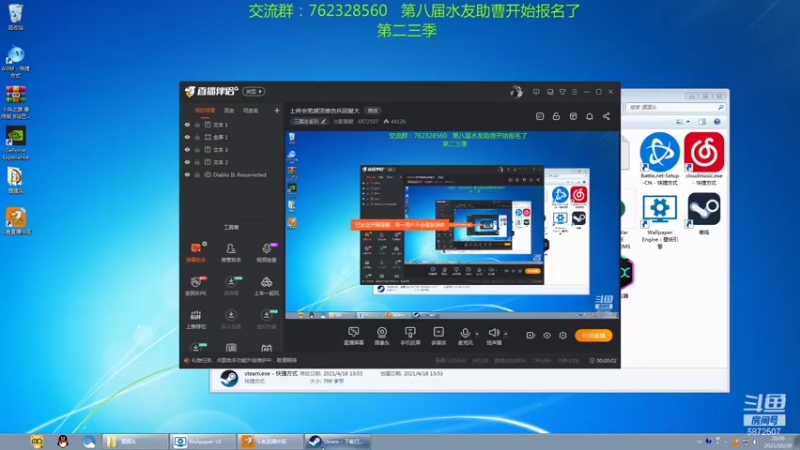Click the 修改 button beside the stream title

pos(373,111)
